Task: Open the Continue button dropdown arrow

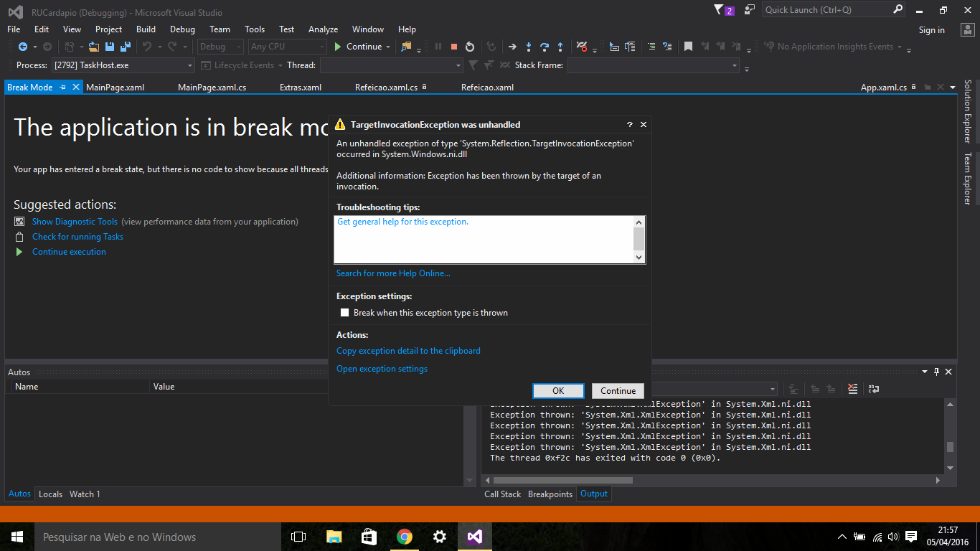Action: [388, 47]
